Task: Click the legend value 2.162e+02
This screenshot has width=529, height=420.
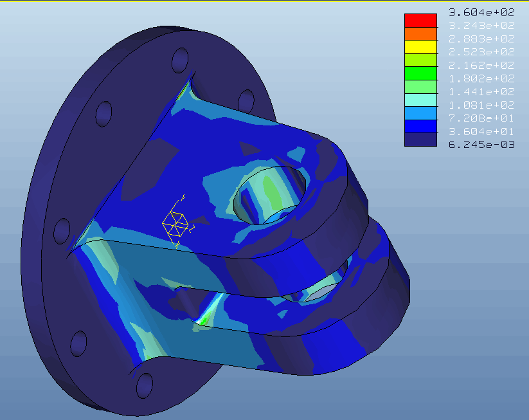Action: coord(481,65)
